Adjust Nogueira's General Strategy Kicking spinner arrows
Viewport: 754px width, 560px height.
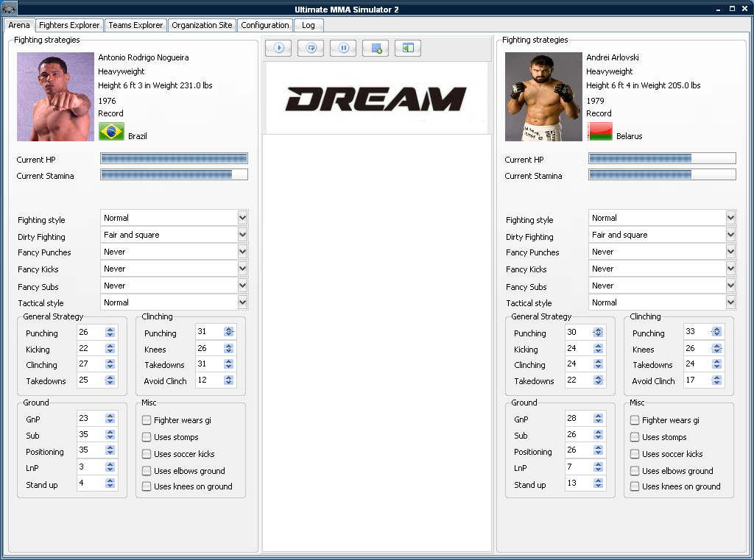110,349
